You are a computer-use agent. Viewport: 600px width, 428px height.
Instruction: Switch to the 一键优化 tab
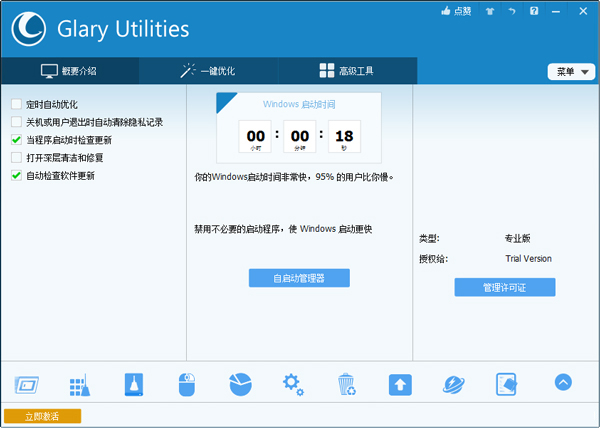pyautogui.click(x=209, y=71)
